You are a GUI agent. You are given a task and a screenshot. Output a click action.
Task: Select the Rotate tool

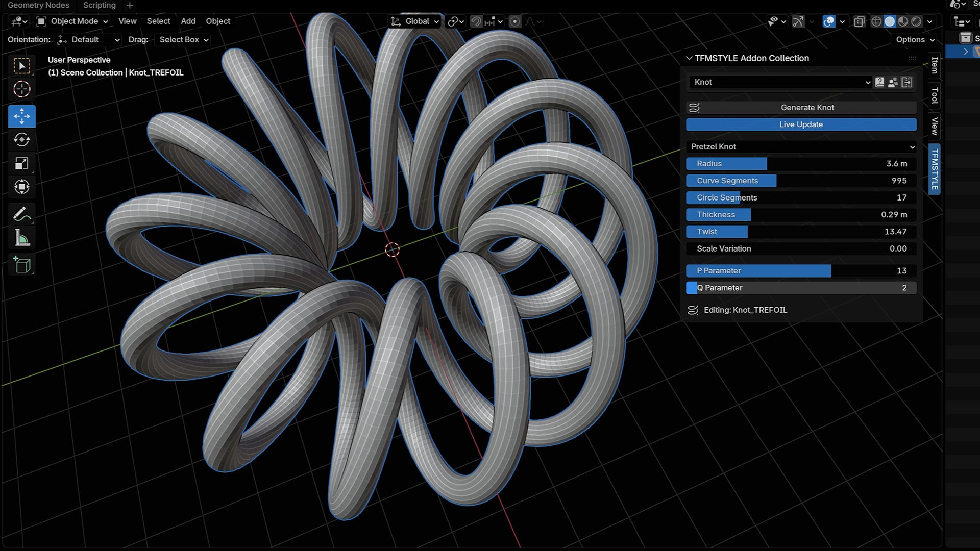pyautogui.click(x=21, y=140)
